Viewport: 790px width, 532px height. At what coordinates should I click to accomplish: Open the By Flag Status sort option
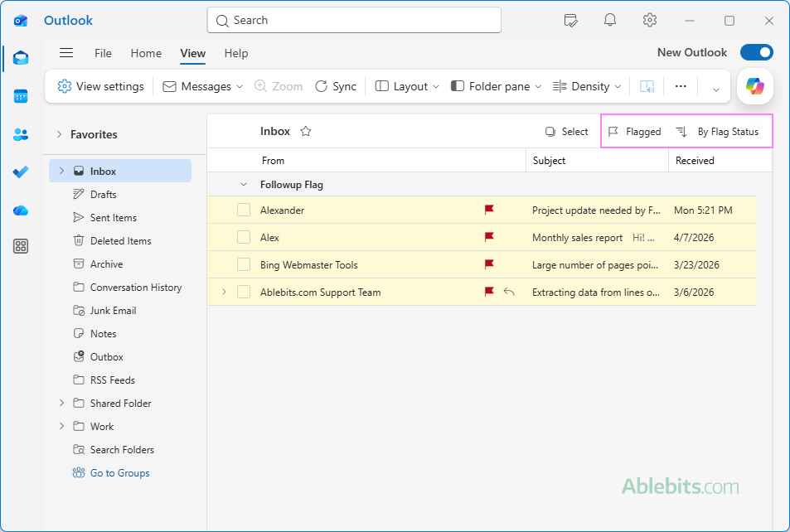717,132
